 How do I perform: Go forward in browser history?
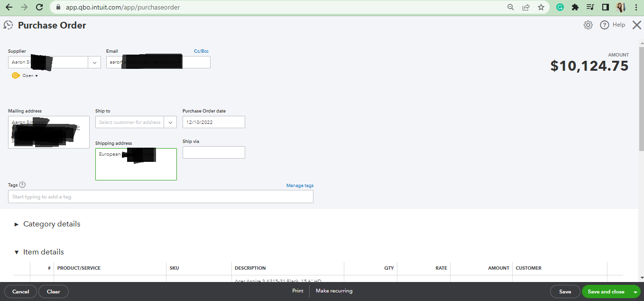click(24, 7)
